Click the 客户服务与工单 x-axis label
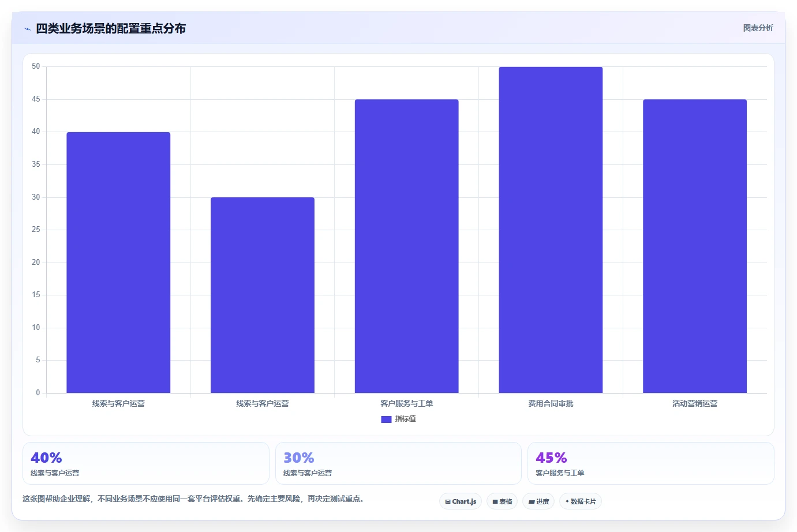The image size is (797, 532). click(407, 403)
